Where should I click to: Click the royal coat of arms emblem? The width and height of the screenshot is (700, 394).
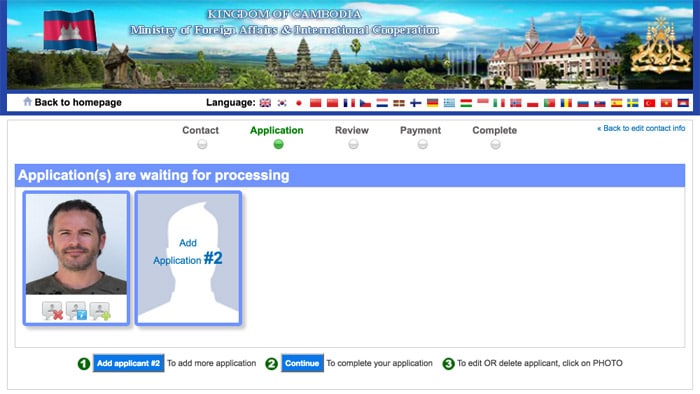pyautogui.click(x=661, y=46)
